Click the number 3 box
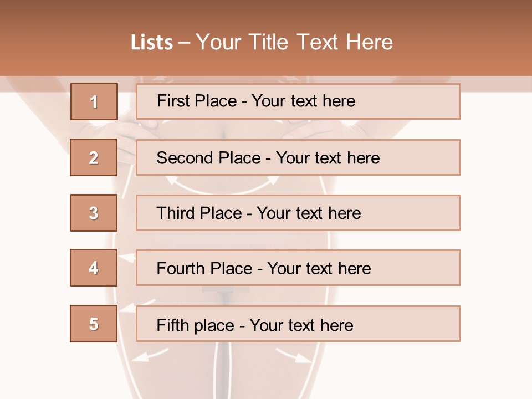The width and height of the screenshot is (532, 399). pos(94,213)
